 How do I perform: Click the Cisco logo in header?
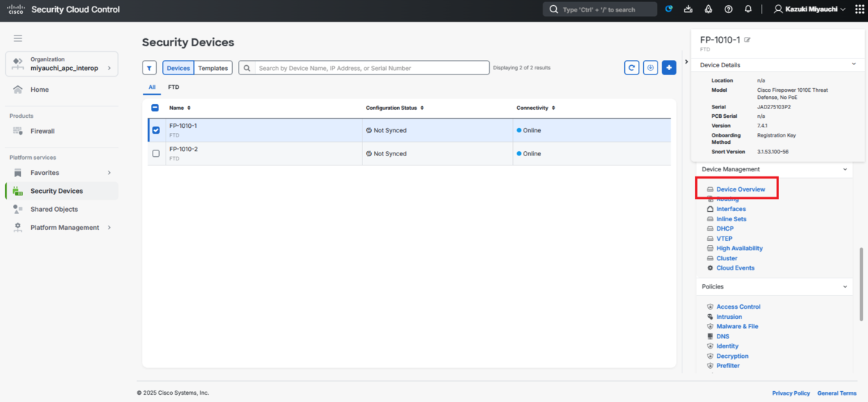point(15,9)
